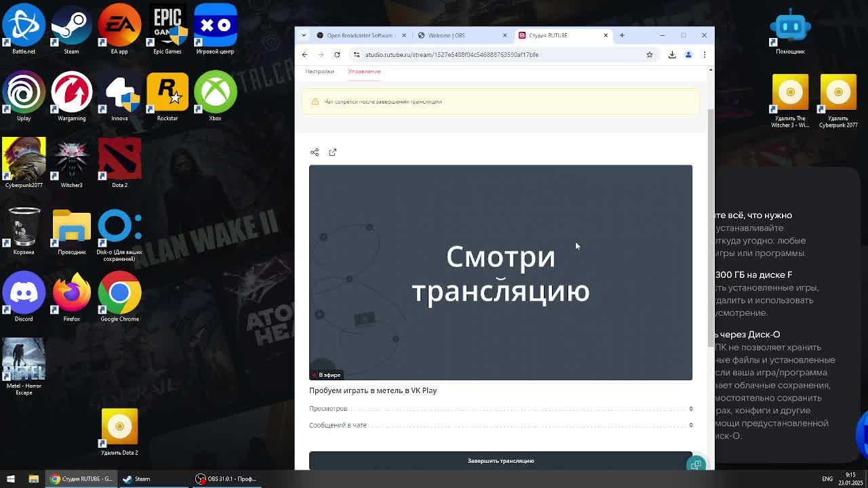
Task: Open a new Chrome tab
Action: pyautogui.click(x=622, y=35)
